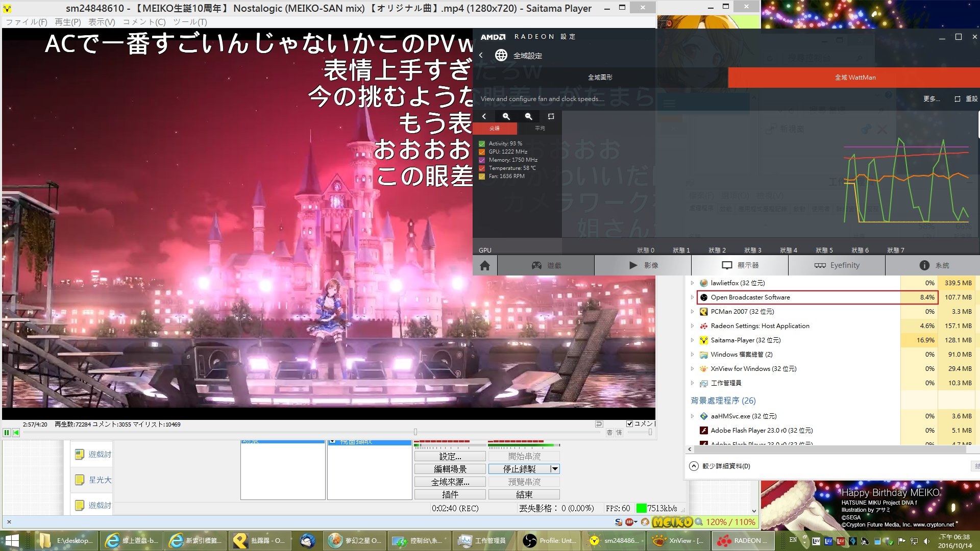Click the globe icon beside 全域設定
Screen dimensions: 980x551
[x=501, y=55]
